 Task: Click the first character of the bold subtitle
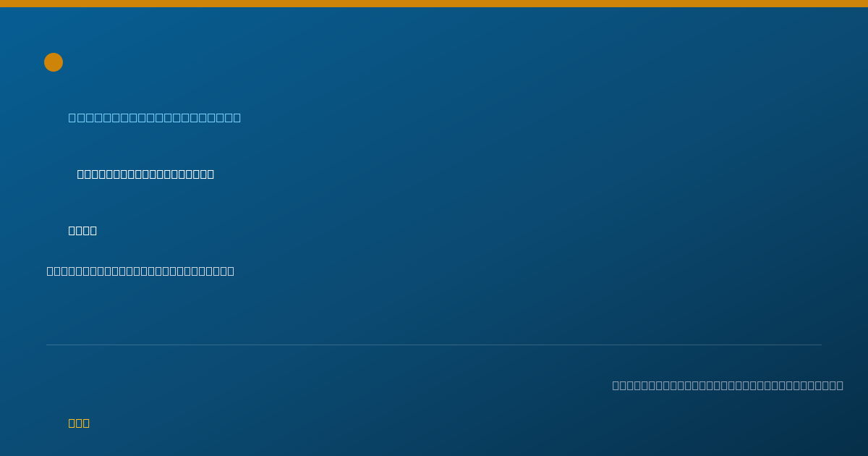point(81,174)
